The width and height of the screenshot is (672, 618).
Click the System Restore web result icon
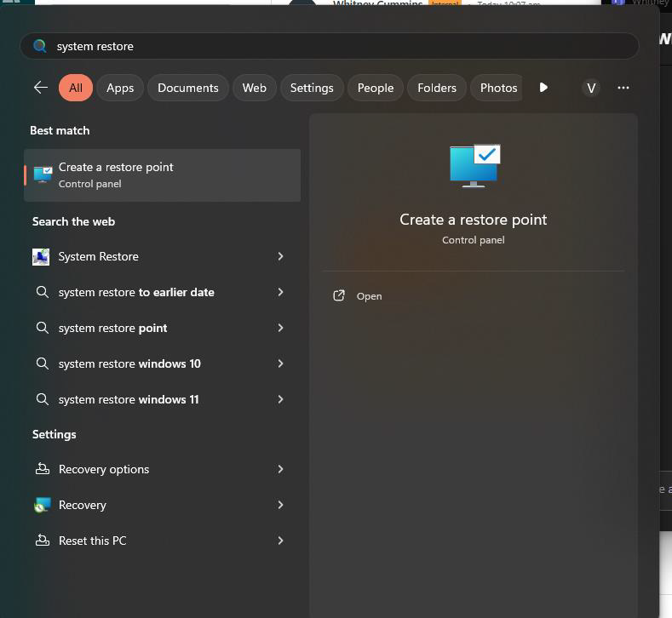[41, 256]
